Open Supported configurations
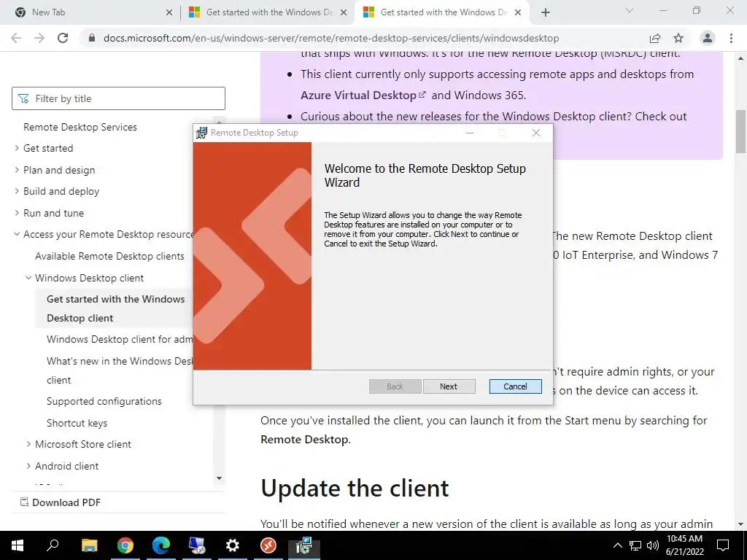 coord(104,402)
